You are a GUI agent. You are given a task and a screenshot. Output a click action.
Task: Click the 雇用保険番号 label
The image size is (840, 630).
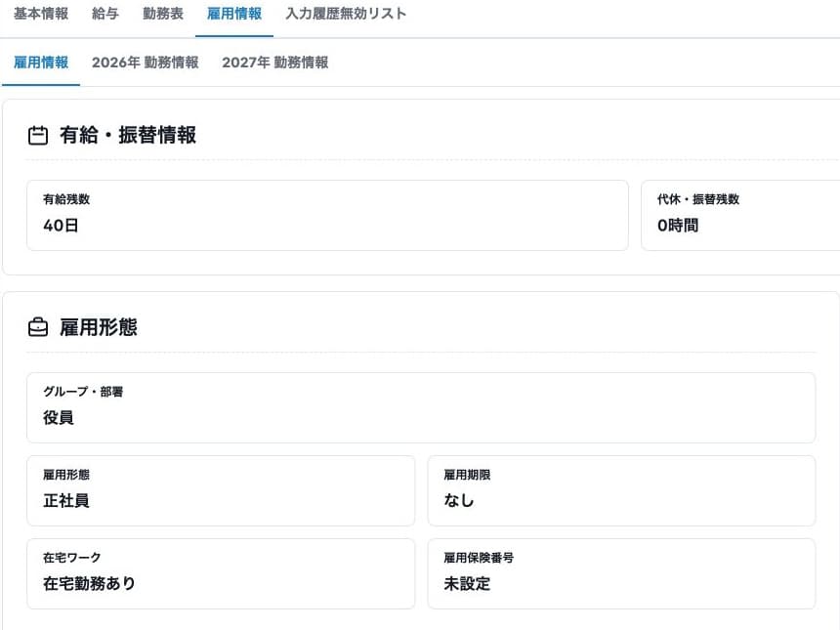(x=479, y=558)
